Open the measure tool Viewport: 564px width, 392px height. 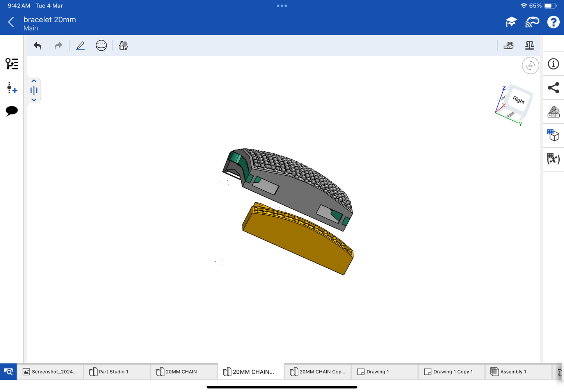[509, 46]
